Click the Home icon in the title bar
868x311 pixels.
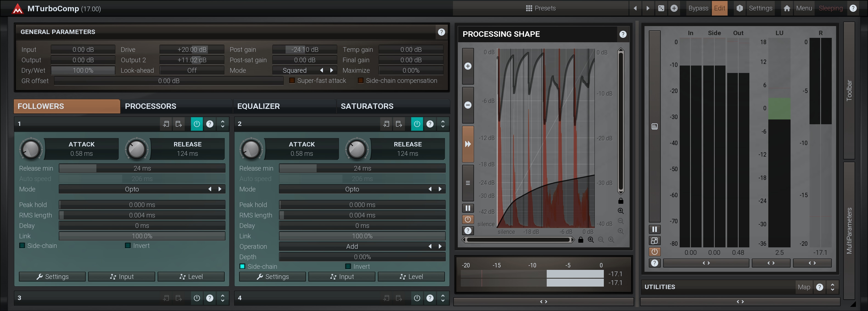tap(787, 8)
